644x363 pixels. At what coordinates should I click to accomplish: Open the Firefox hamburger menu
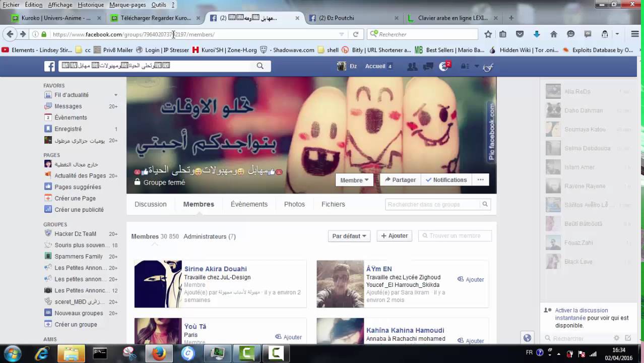pyautogui.click(x=635, y=34)
